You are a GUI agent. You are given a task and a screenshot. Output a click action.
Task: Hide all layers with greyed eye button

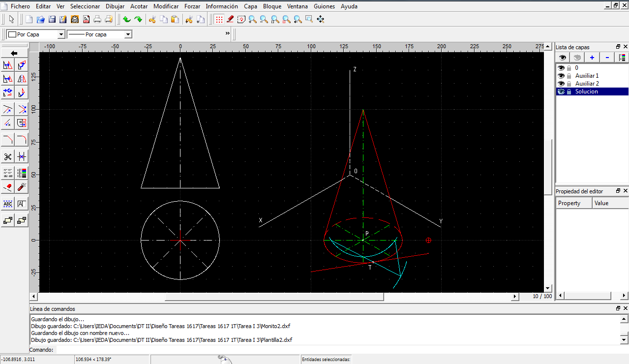[x=577, y=58]
